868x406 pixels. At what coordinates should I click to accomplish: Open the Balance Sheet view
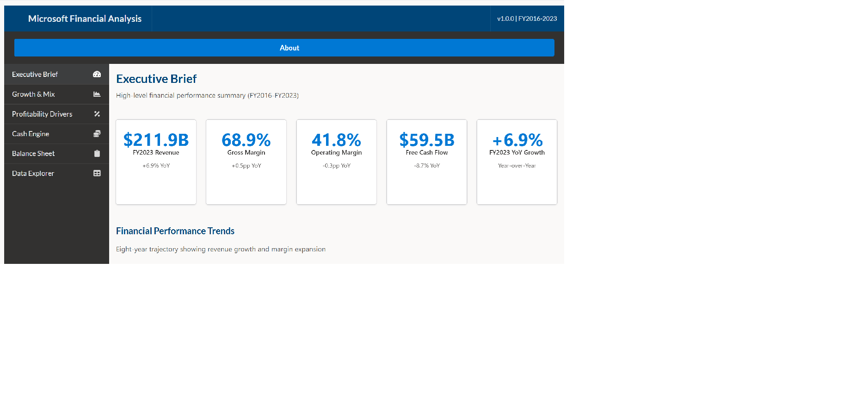tap(33, 154)
